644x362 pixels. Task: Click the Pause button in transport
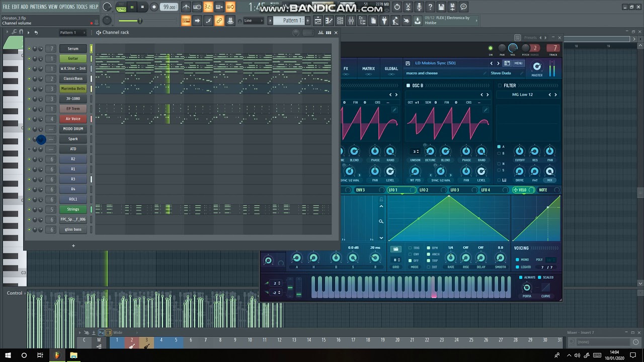(132, 7)
